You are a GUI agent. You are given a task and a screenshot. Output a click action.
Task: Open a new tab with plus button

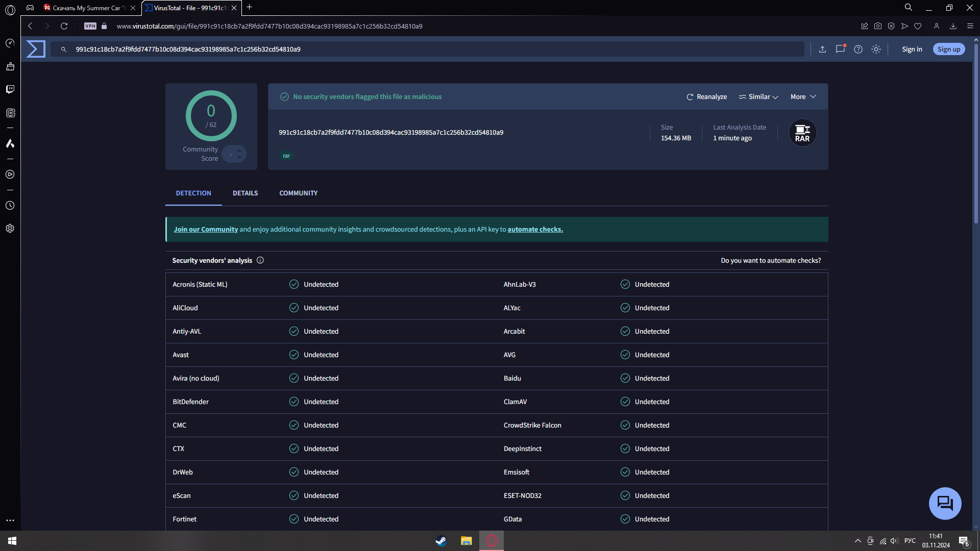pos(250,7)
